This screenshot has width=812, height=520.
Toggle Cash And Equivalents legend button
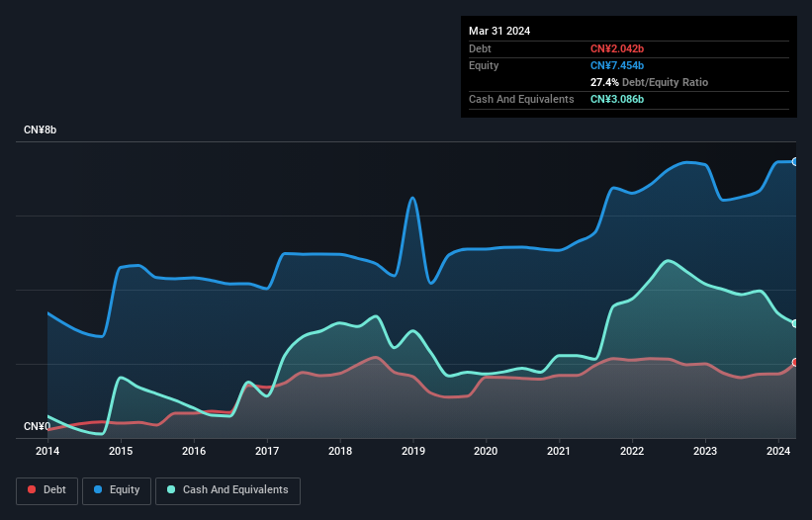[227, 490]
